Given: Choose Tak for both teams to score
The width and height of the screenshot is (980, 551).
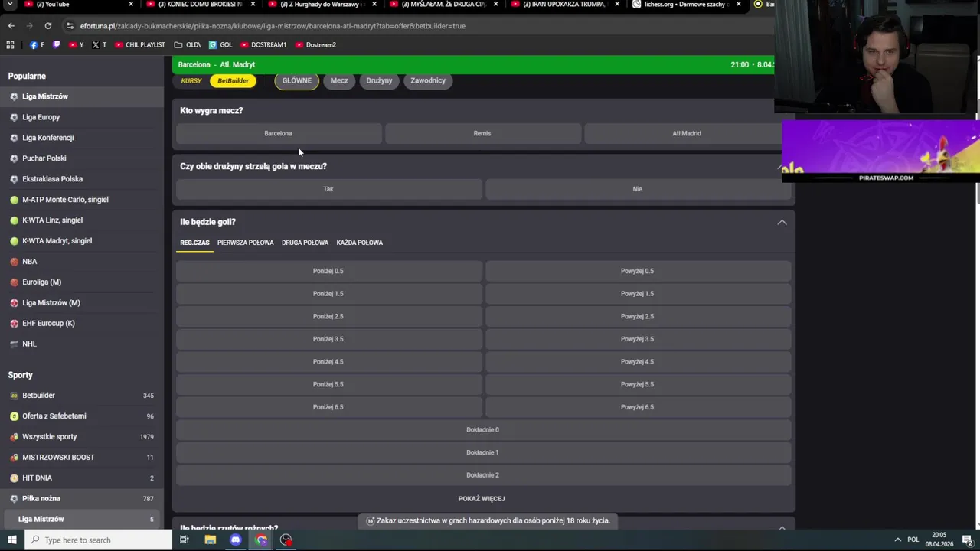Looking at the screenshot, I should (328, 189).
